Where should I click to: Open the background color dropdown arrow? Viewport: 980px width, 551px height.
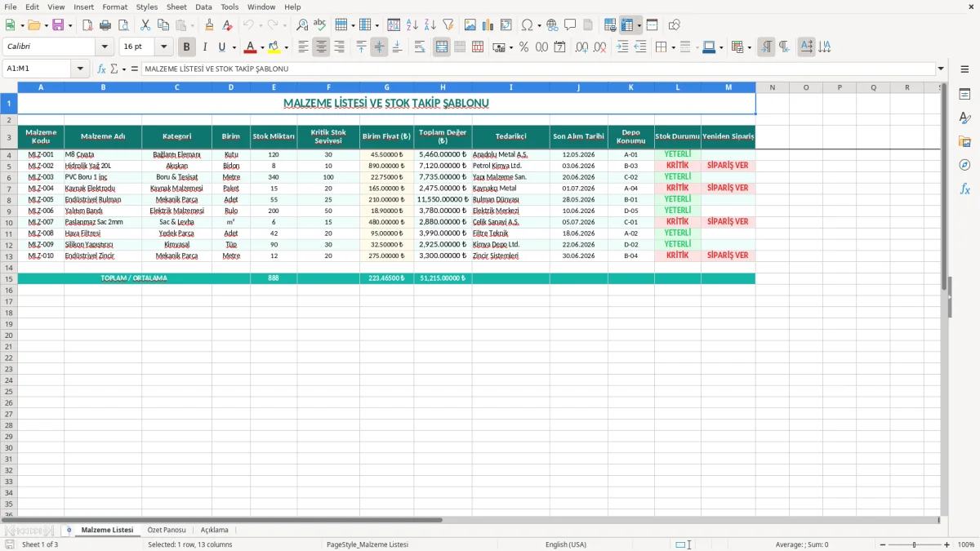pyautogui.click(x=286, y=47)
